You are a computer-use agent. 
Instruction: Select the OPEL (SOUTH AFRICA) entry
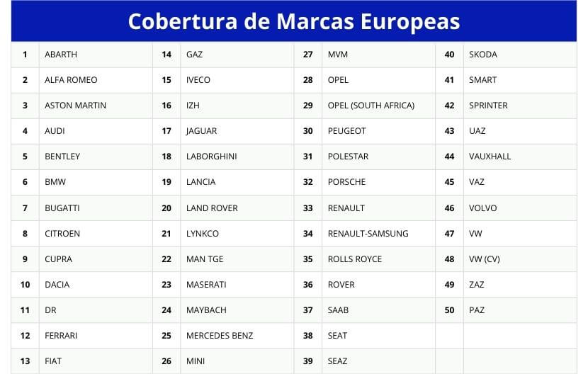click(x=371, y=106)
